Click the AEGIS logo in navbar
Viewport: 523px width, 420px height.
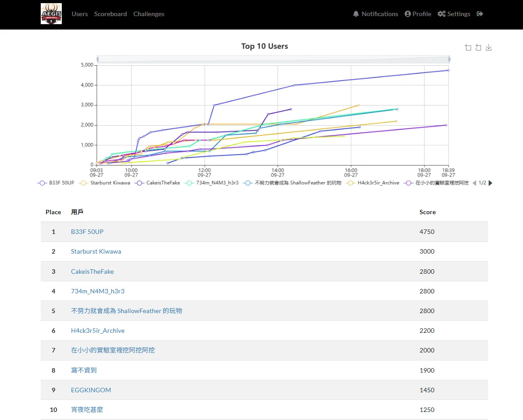(x=51, y=14)
